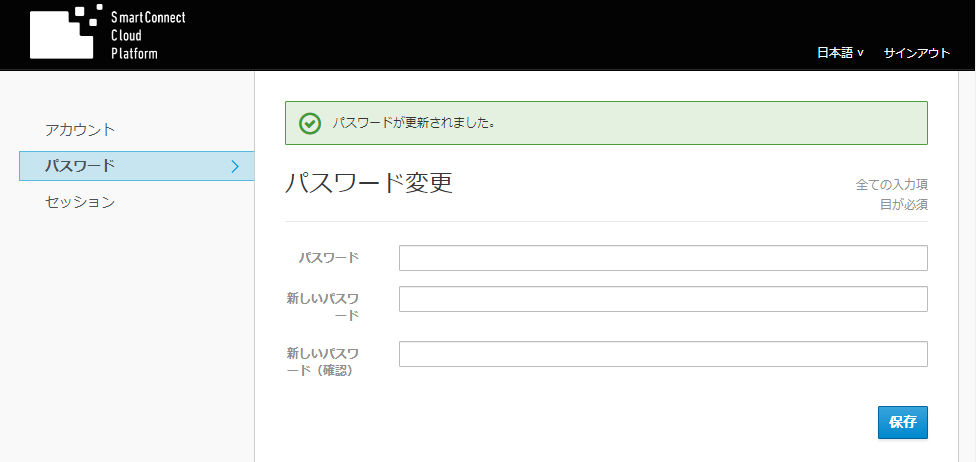Click the サインアウト link
This screenshot has height=462, width=976.
pos(917,53)
